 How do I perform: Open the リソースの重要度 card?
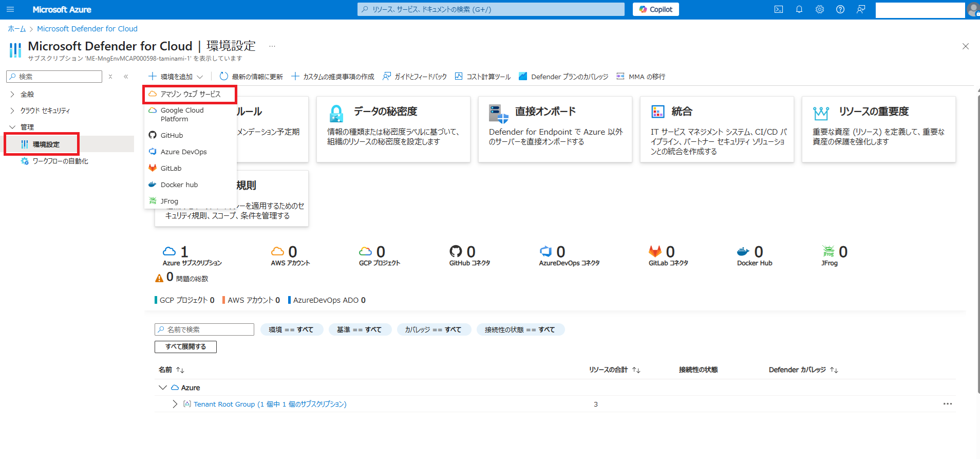[879, 130]
